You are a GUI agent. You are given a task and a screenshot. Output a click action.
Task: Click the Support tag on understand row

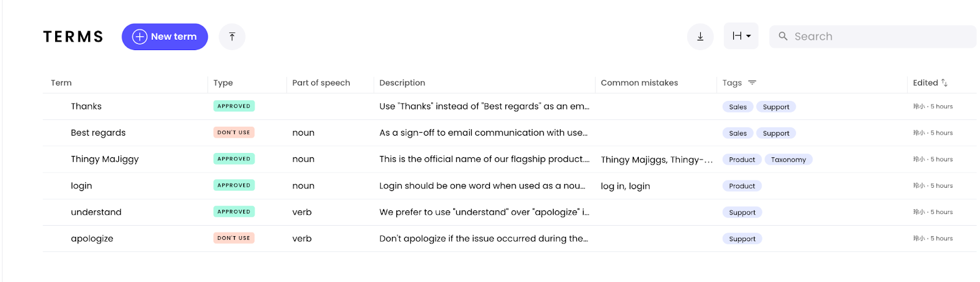point(742,212)
